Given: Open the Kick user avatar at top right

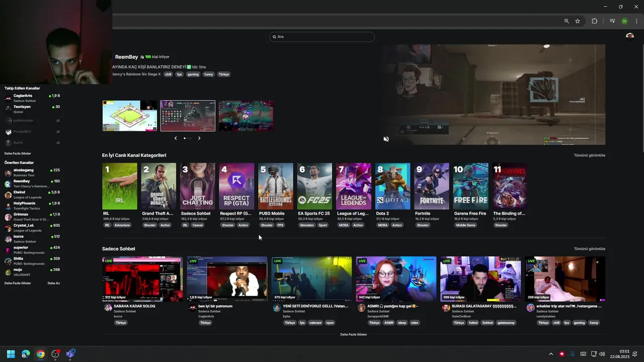Looking at the screenshot, I should click(629, 36).
